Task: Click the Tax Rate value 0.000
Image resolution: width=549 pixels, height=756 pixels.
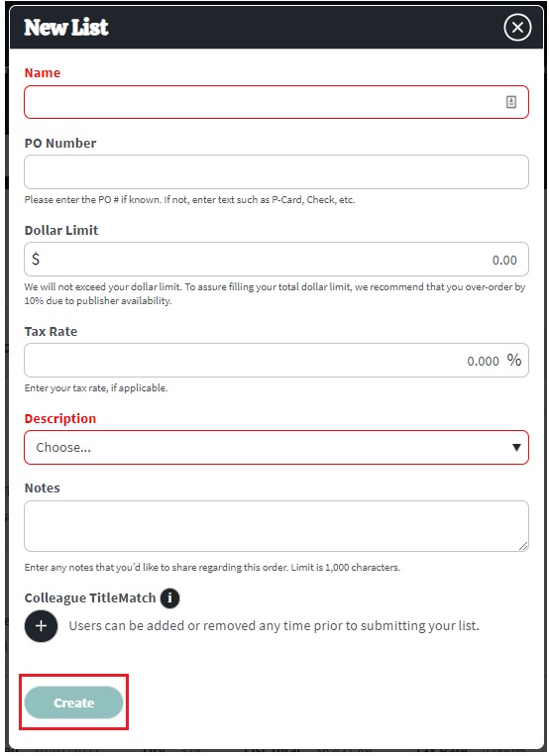Action: [483, 361]
